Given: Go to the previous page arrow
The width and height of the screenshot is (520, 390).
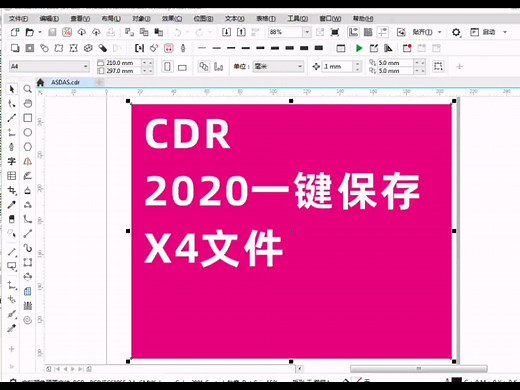Looking at the screenshot, I should click(65, 369).
